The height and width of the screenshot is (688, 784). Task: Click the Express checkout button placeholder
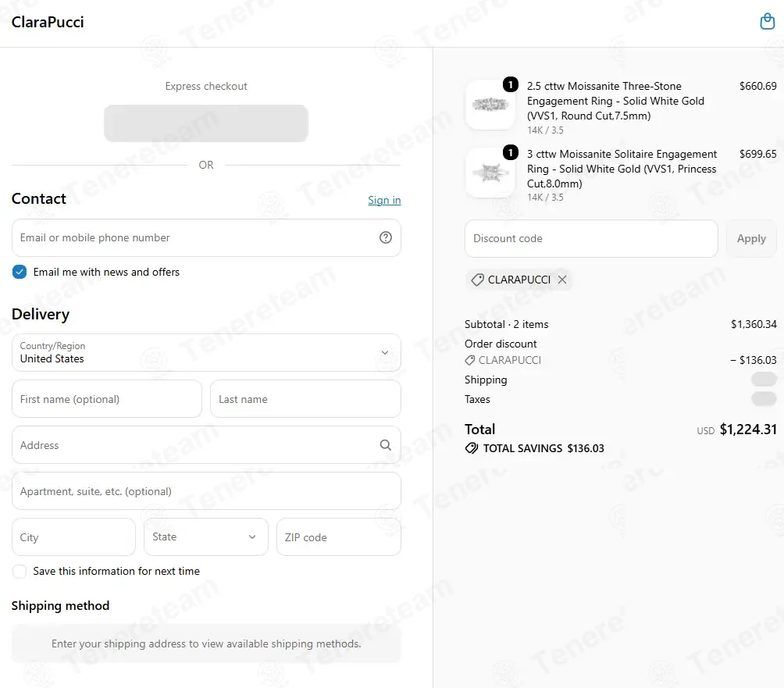[206, 123]
